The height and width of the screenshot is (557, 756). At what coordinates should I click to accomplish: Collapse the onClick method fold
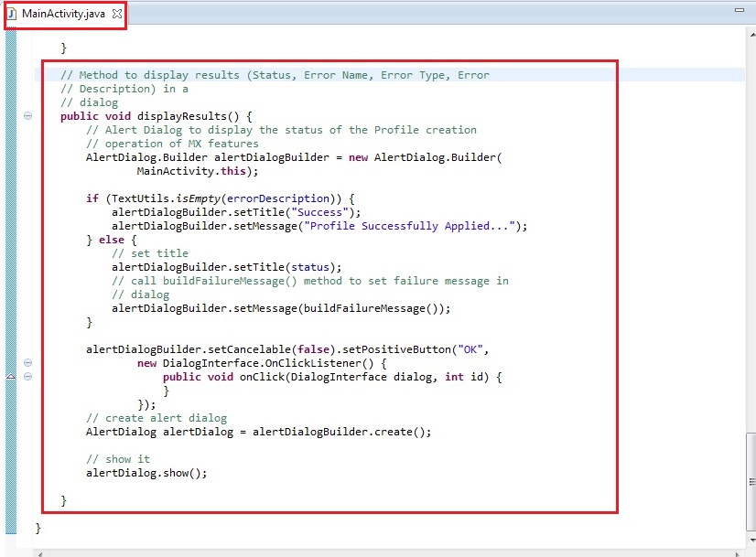coord(27,377)
